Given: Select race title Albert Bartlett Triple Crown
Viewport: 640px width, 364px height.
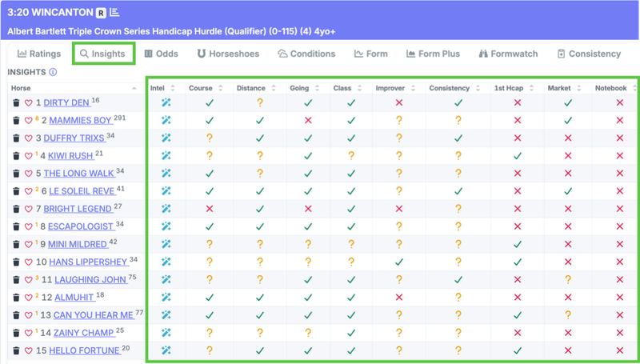Looking at the screenshot, I should (x=171, y=31).
